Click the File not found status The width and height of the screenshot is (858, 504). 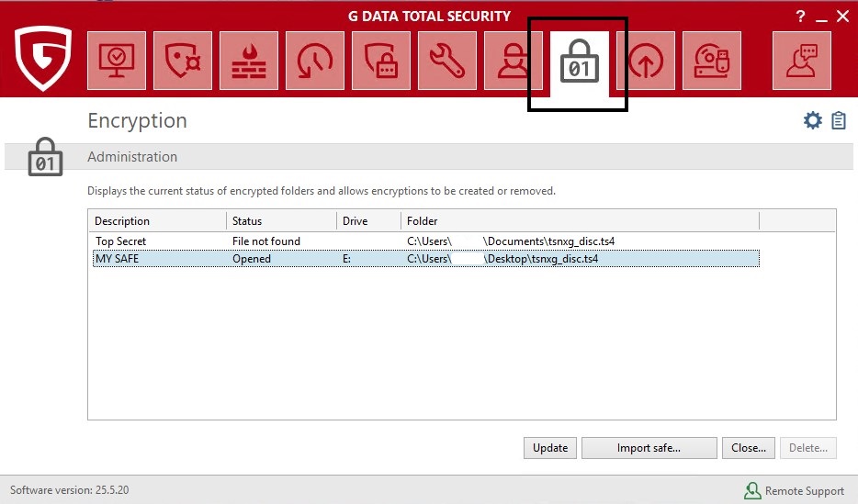[265, 241]
